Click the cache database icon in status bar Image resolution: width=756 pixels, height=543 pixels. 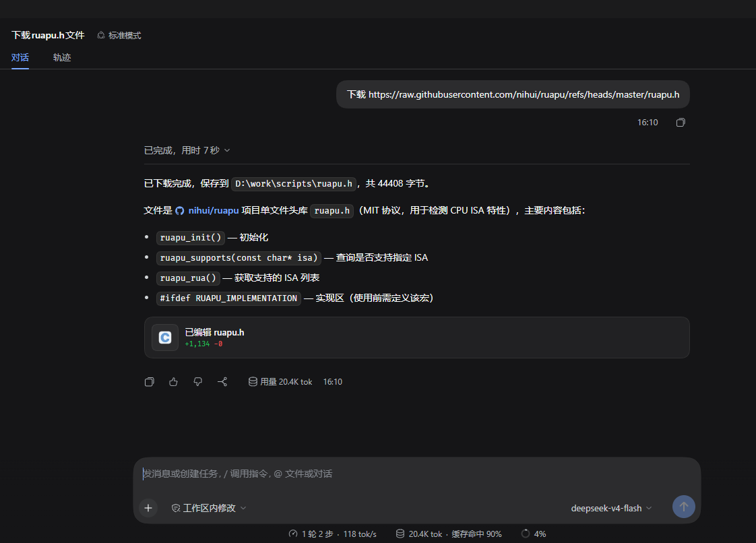[x=400, y=534]
